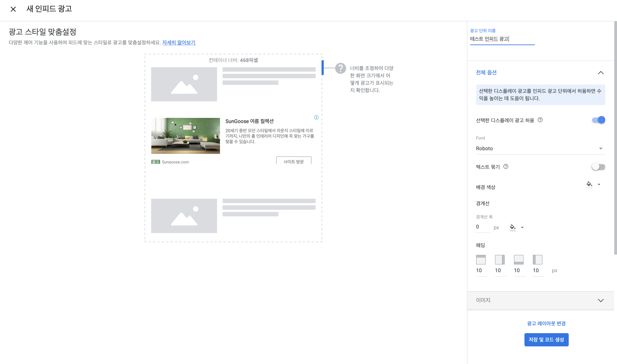
Task: Click the right padding icon
Action: pyautogui.click(x=499, y=260)
